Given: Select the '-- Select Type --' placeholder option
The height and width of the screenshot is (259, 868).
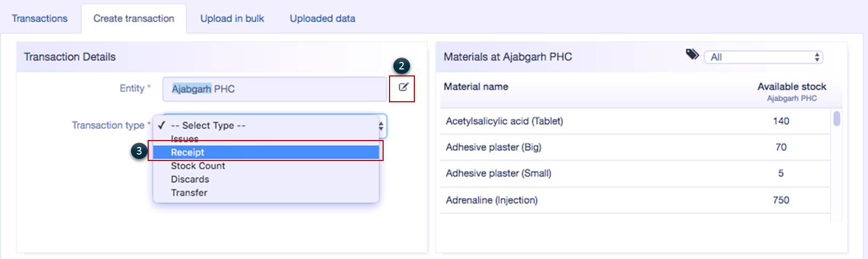Looking at the screenshot, I should tap(208, 125).
